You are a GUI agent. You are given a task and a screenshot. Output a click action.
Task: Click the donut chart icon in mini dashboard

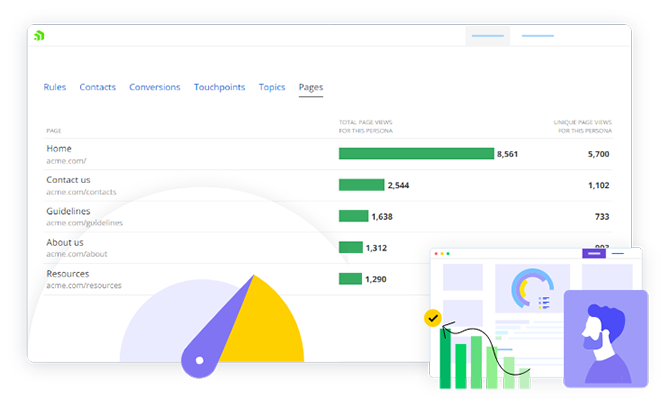pos(526,288)
